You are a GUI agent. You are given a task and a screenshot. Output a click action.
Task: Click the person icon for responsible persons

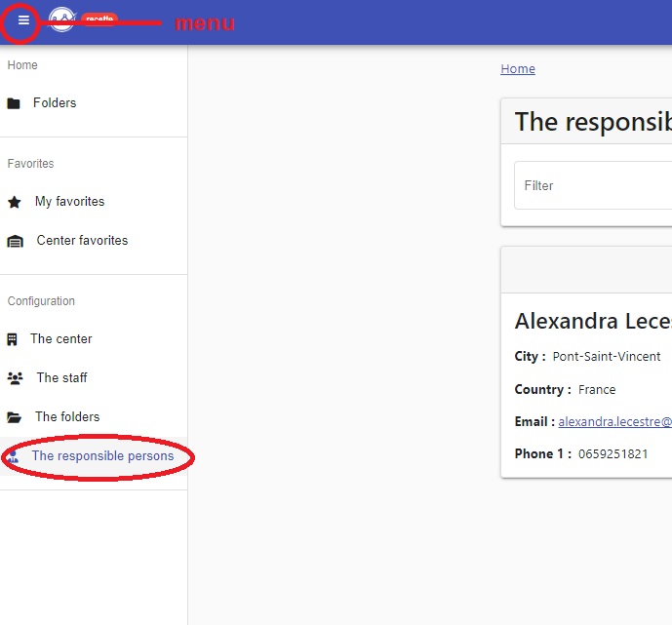(x=14, y=456)
